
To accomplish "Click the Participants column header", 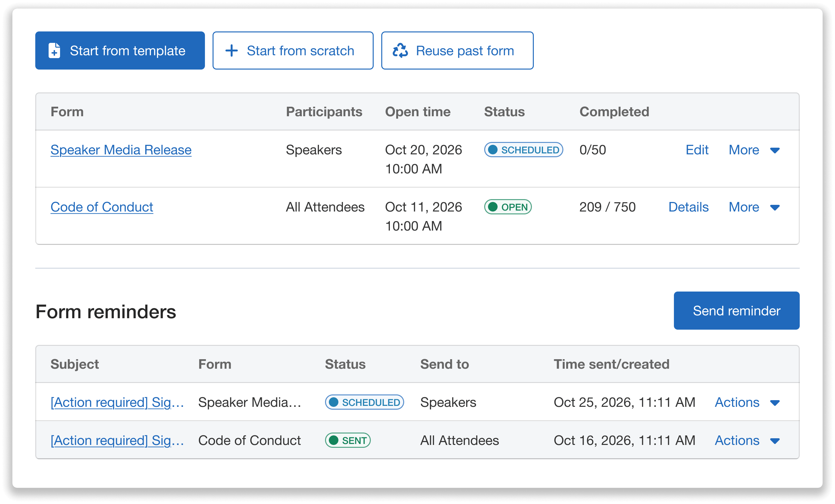I will [x=324, y=112].
